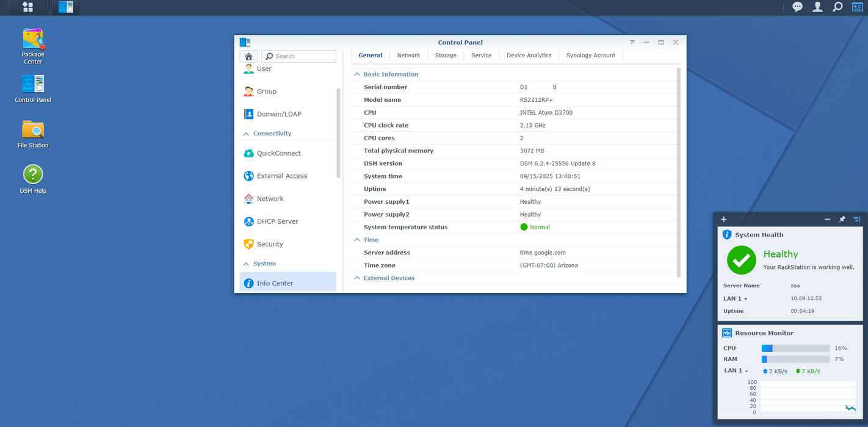Toggle the widgets panel icon in taskbar
The width and height of the screenshot is (868, 427).
click(x=857, y=7)
